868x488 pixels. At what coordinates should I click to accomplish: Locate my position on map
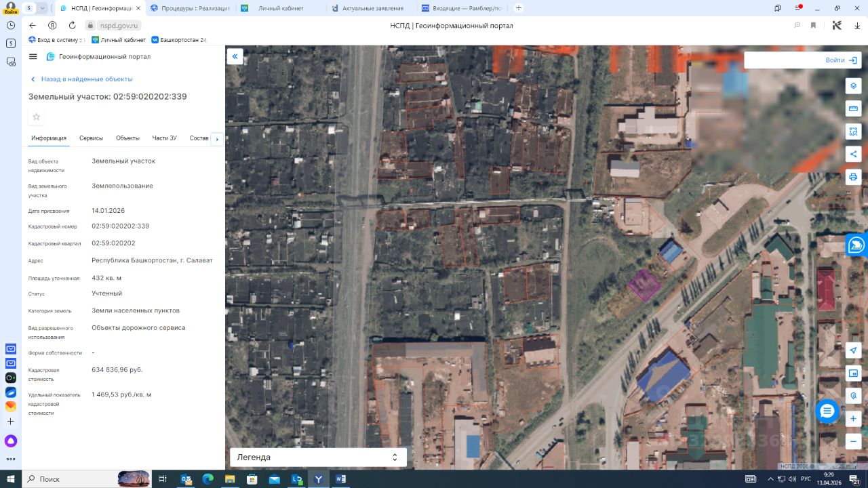(x=853, y=350)
